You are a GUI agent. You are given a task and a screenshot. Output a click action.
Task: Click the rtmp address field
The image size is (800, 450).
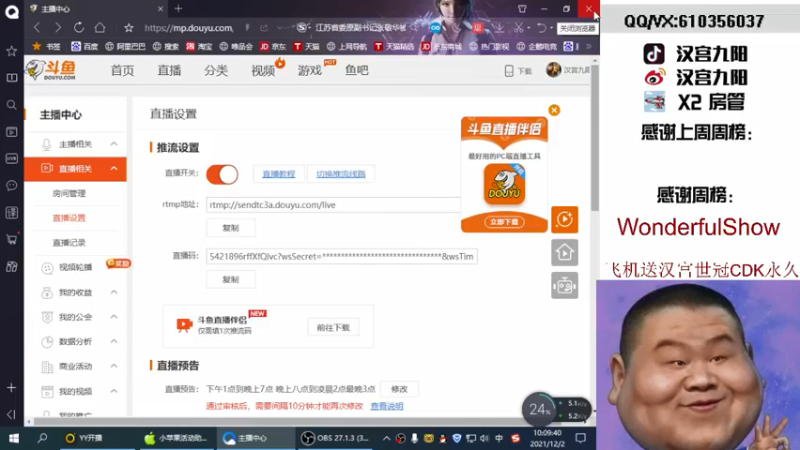pyautogui.click(x=334, y=205)
